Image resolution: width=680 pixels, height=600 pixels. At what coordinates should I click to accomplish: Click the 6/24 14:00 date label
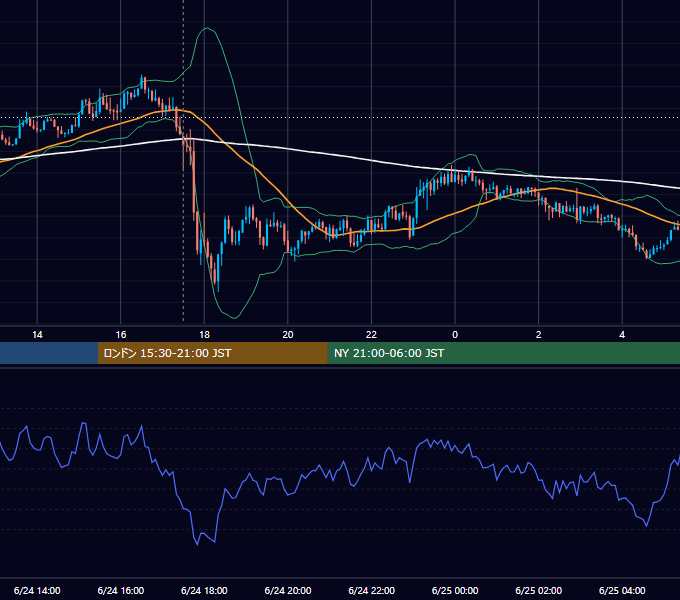coord(37,590)
